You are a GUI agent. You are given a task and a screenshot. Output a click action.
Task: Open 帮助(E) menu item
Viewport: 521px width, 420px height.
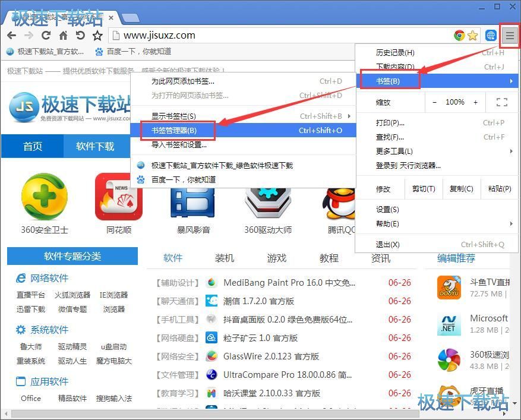(x=437, y=224)
